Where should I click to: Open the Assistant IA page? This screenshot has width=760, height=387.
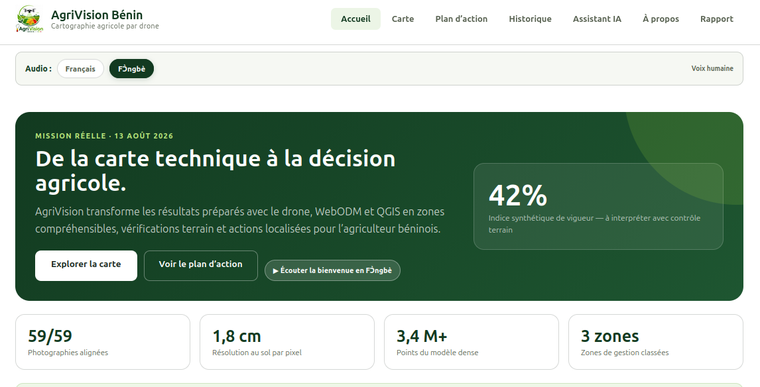(x=597, y=19)
